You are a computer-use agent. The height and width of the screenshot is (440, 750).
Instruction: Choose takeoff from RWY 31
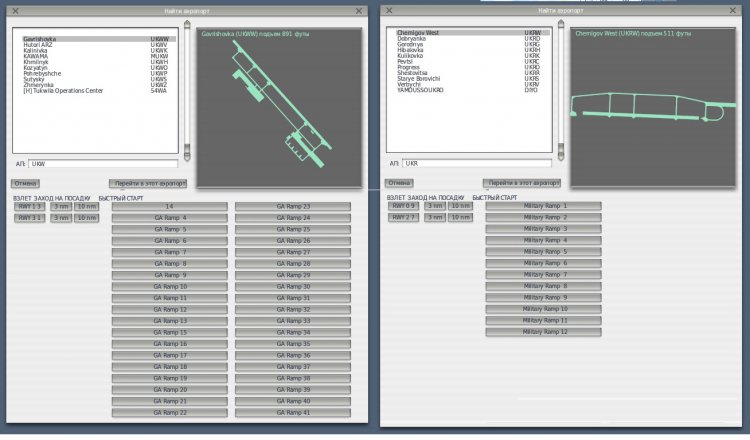pos(30,218)
